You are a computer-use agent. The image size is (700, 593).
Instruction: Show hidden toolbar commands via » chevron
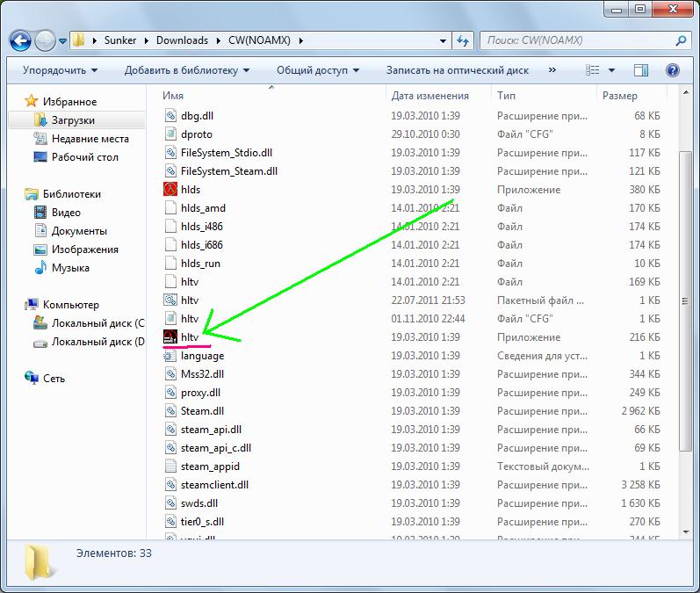point(552,70)
